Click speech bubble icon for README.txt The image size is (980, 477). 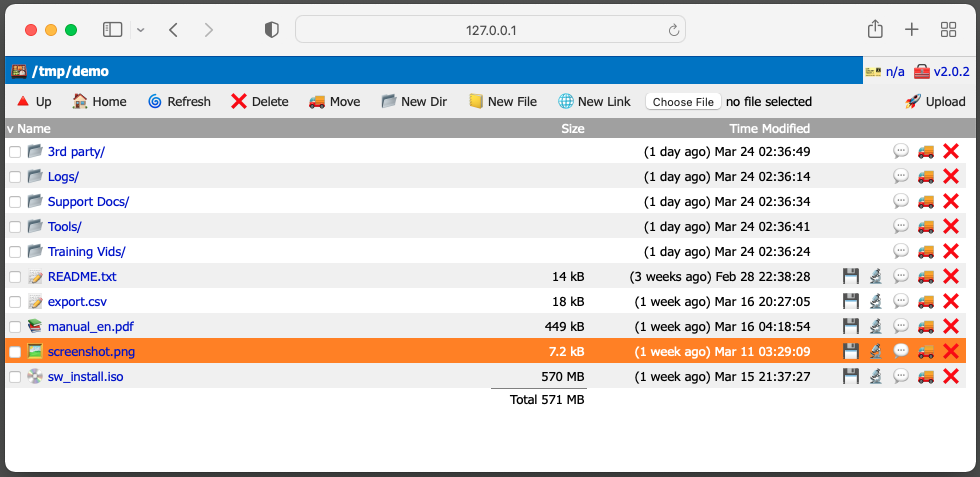point(901,276)
